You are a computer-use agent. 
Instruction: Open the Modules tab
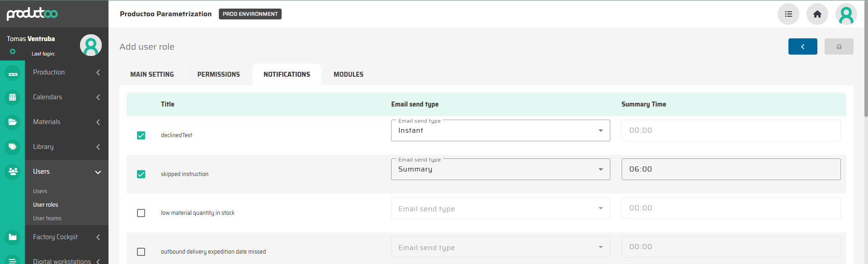click(x=348, y=74)
